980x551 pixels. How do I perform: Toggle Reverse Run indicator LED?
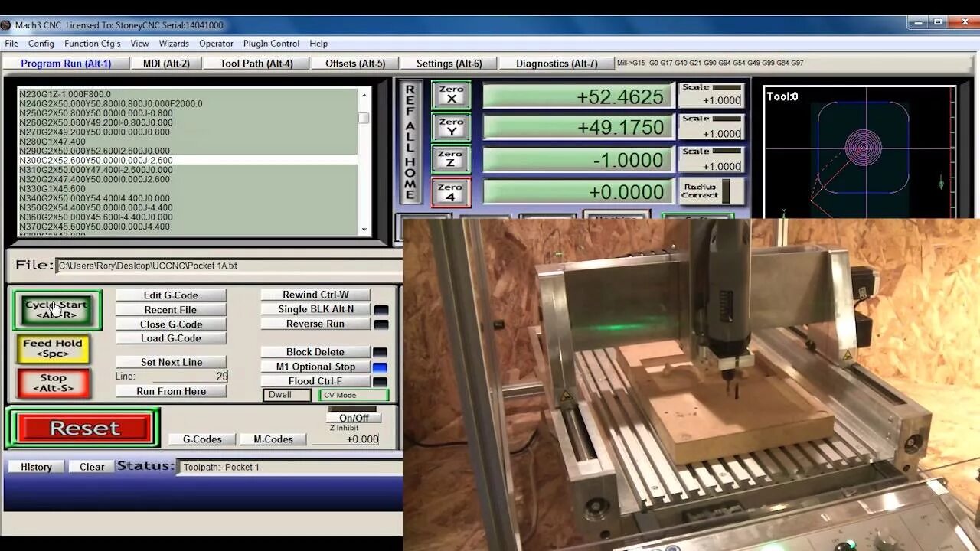pyautogui.click(x=381, y=324)
